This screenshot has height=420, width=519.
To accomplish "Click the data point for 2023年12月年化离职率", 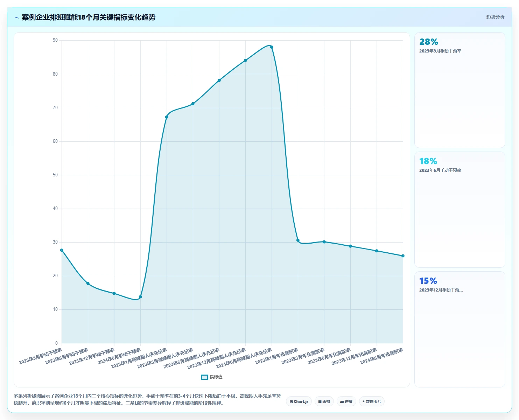I will pos(377,251).
